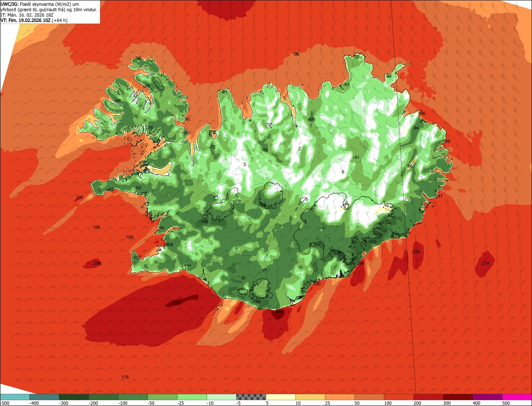Pick the legend swatch for -50 to -25
The image size is (532, 406).
click(163, 397)
